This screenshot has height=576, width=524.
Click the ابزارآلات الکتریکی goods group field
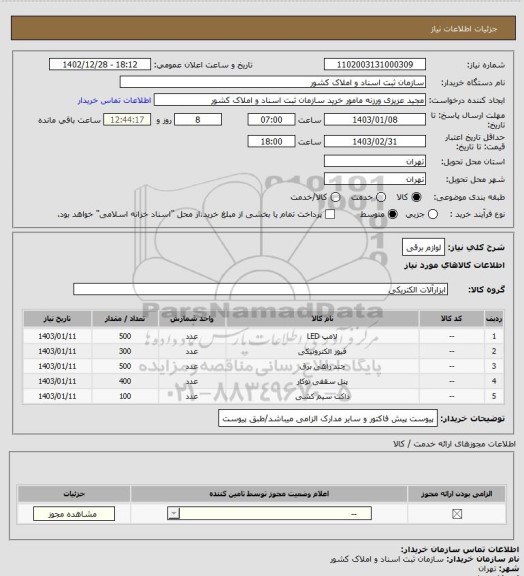[260, 289]
